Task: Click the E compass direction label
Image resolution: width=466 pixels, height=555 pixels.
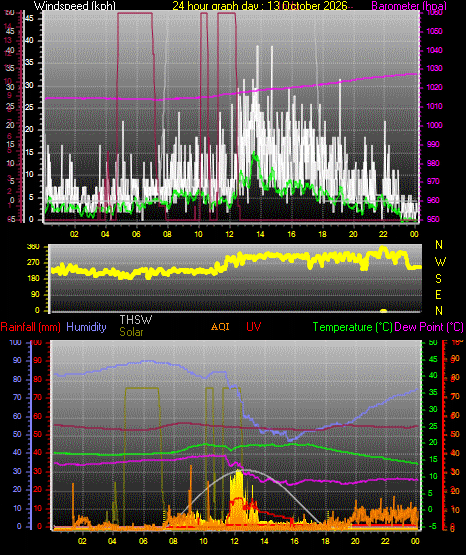Action: [x=438, y=294]
